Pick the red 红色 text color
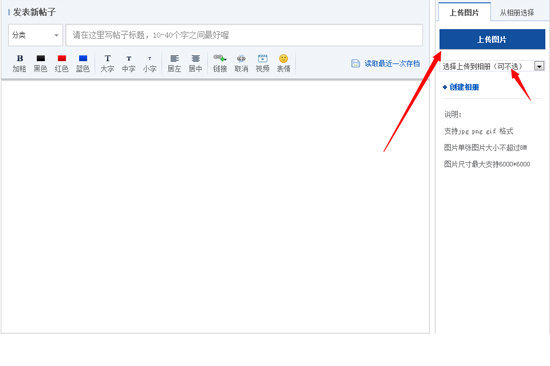The height and width of the screenshot is (366, 550). pyautogui.click(x=61, y=63)
